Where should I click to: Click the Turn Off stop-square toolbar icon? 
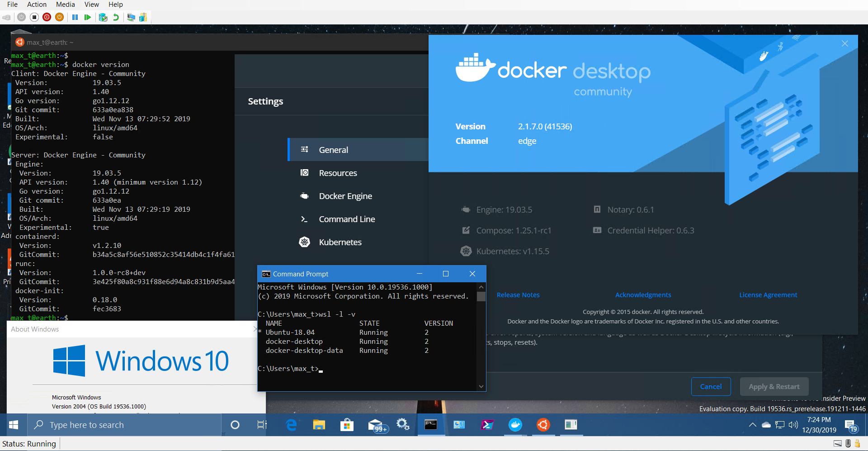(x=34, y=17)
